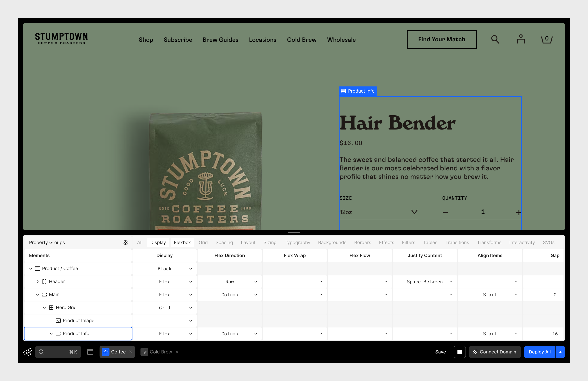Click the Hero Grid element icon
The image size is (588, 381).
51,308
